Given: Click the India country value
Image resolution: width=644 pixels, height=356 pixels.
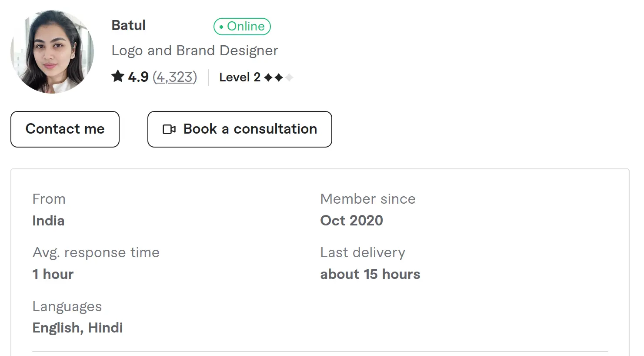Looking at the screenshot, I should pyautogui.click(x=48, y=221).
